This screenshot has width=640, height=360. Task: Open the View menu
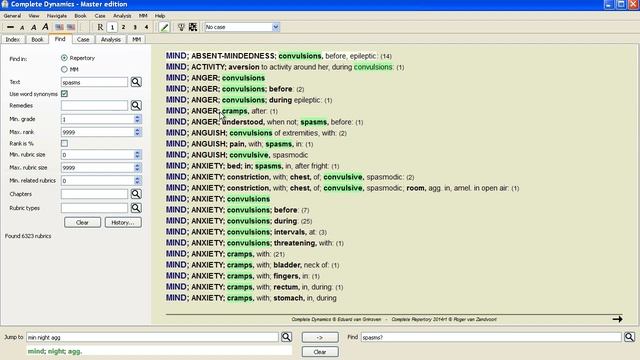[x=34, y=16]
